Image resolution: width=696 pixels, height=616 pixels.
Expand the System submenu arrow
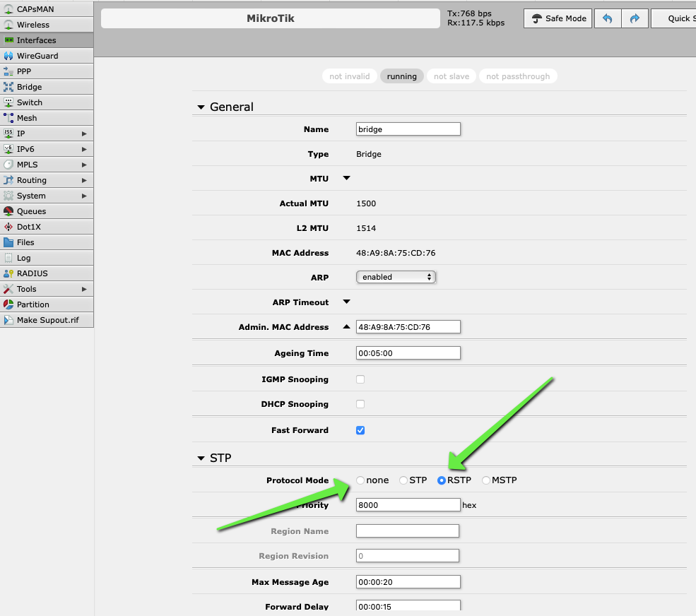(84, 196)
